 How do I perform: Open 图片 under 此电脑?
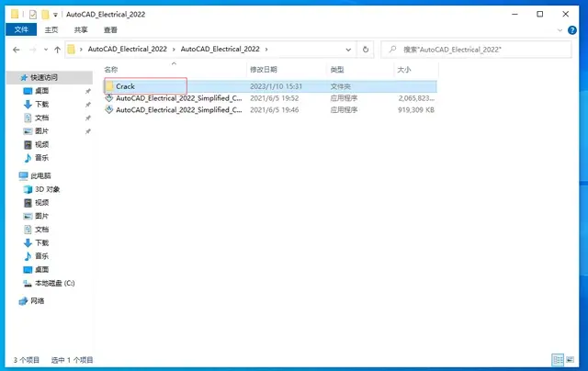point(41,216)
